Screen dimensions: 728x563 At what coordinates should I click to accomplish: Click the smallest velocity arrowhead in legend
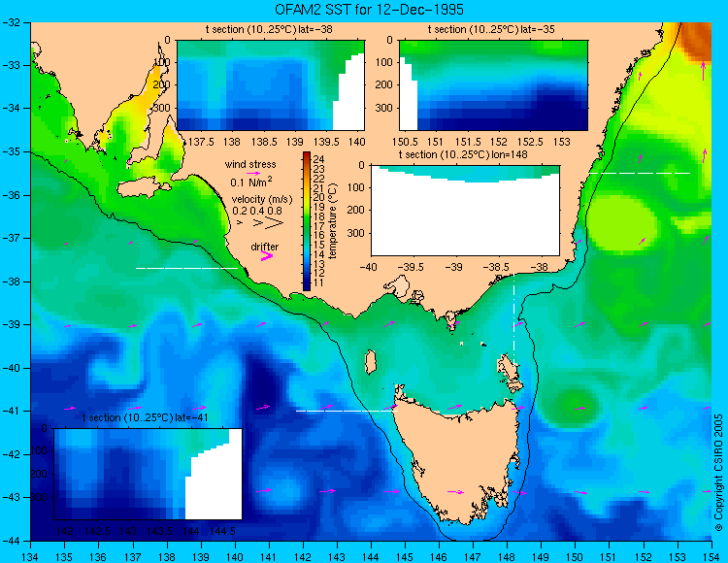[x=240, y=223]
